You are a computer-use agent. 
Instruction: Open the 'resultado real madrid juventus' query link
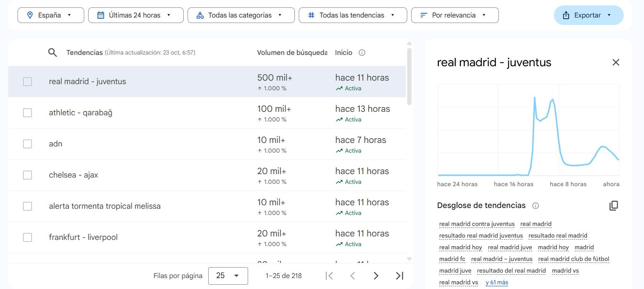pyautogui.click(x=481, y=236)
